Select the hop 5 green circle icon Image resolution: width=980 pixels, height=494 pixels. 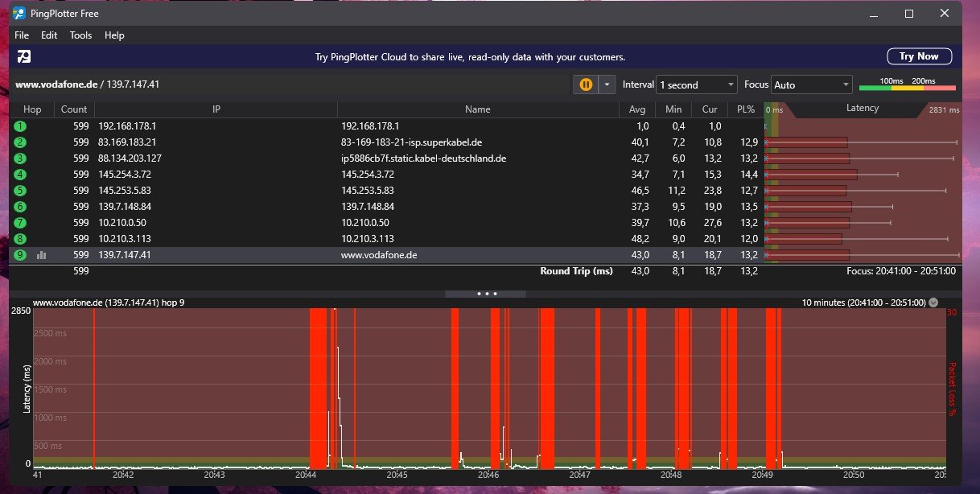pyautogui.click(x=20, y=191)
